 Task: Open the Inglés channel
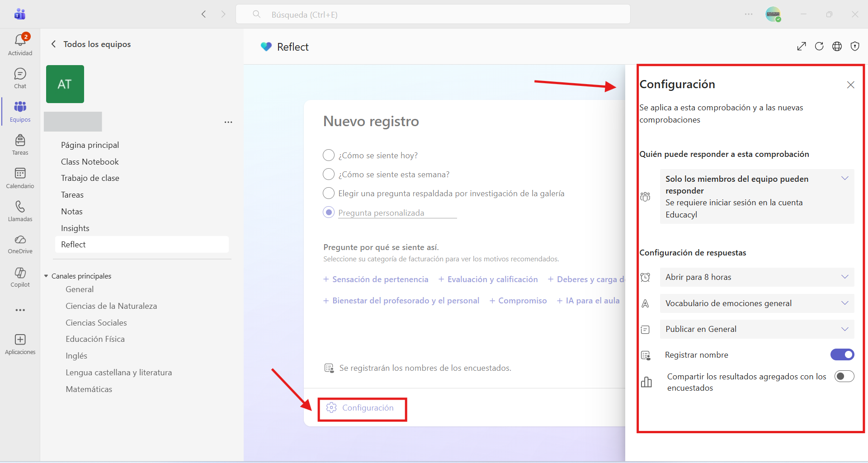(x=76, y=356)
